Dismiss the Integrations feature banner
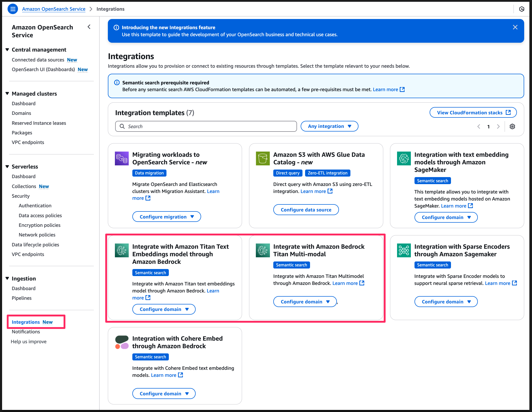Screen dimensions: 532x412 (x=515, y=27)
